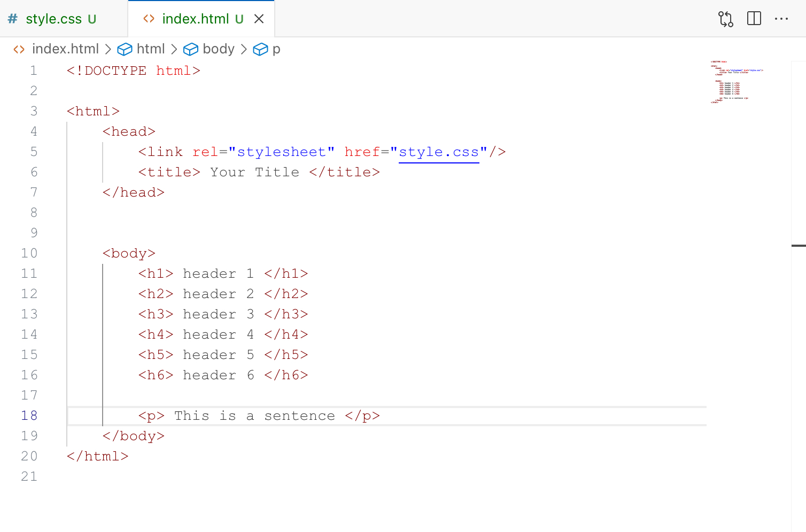Click on 'Your Title' text in title tag

pyautogui.click(x=254, y=173)
